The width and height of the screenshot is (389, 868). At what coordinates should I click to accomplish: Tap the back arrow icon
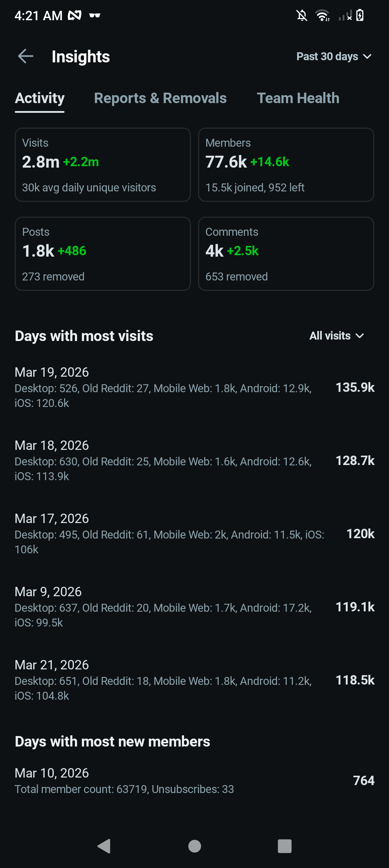26,56
